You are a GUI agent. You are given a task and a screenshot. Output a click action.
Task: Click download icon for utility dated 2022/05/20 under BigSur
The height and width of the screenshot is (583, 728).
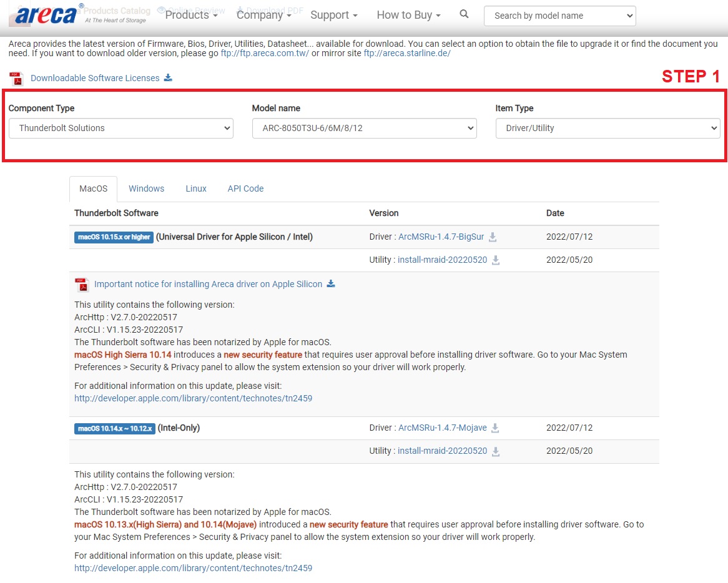tap(496, 260)
